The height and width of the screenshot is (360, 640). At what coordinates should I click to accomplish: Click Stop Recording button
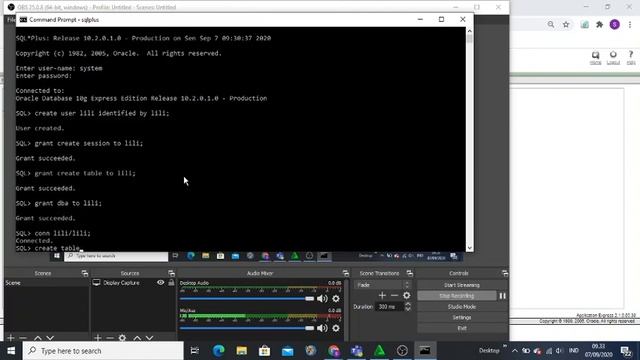(x=457, y=296)
